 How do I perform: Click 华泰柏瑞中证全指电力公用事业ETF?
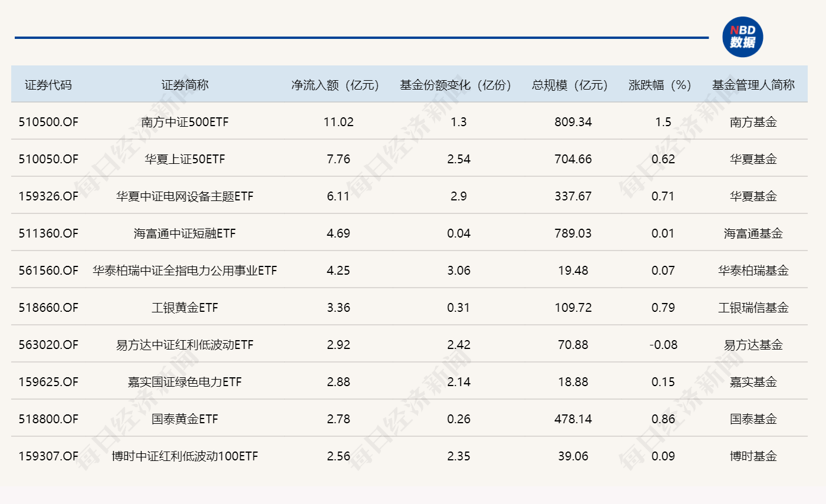185,271
